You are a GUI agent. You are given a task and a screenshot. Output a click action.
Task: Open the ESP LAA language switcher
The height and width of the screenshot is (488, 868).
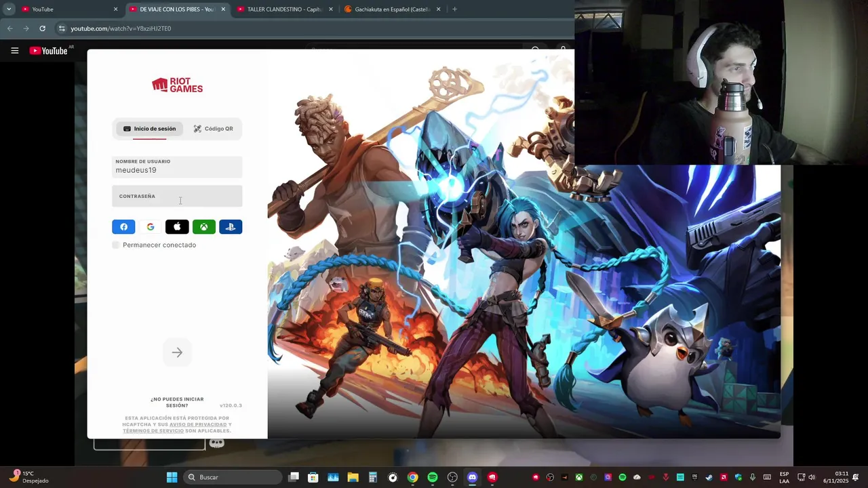[x=785, y=477]
